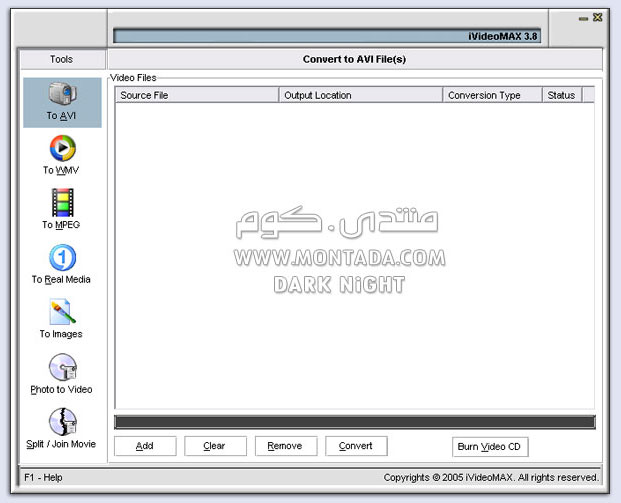Open the To Images tool

[62, 319]
